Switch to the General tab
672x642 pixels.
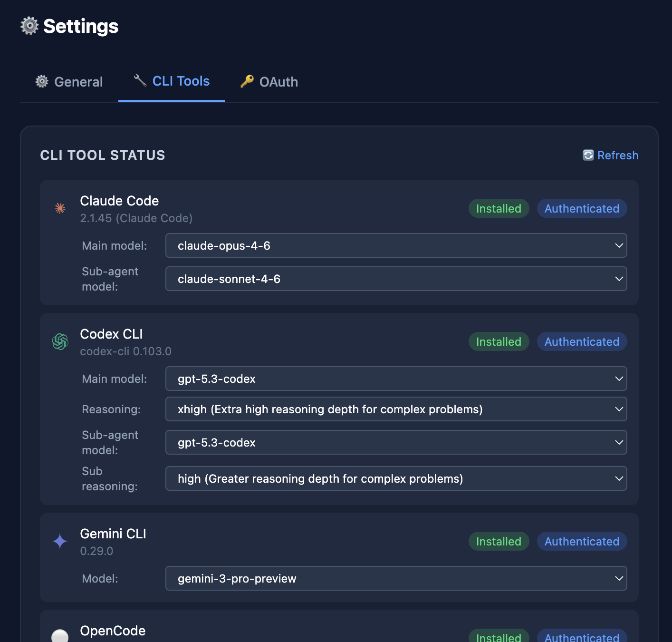tap(69, 81)
